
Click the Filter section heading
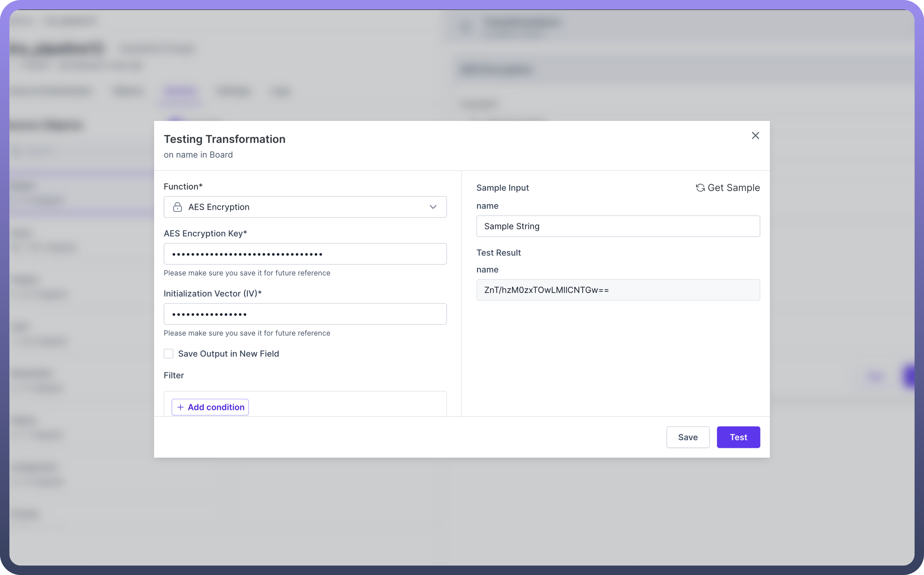tap(173, 375)
